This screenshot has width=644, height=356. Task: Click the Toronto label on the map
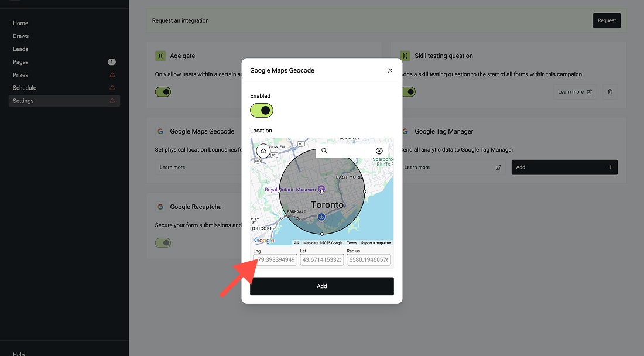(327, 204)
